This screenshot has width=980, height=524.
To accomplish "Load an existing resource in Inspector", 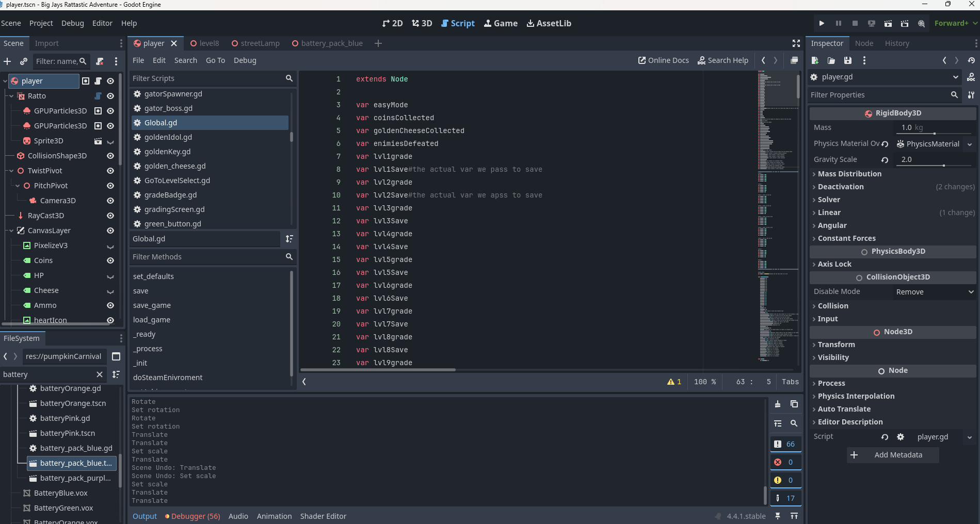I will tap(831, 60).
